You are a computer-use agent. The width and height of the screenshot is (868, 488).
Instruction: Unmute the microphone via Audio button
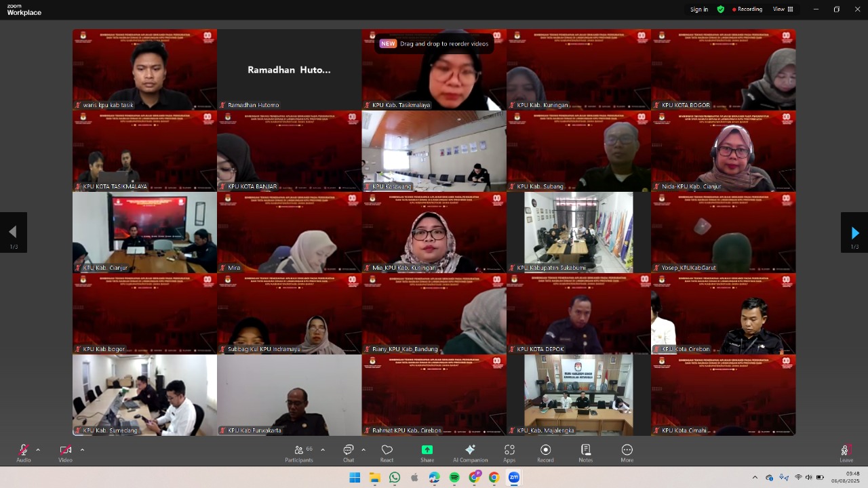(x=24, y=453)
